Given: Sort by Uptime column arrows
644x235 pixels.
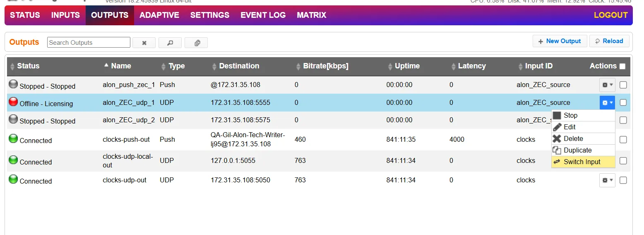Looking at the screenshot, I should (390, 66).
